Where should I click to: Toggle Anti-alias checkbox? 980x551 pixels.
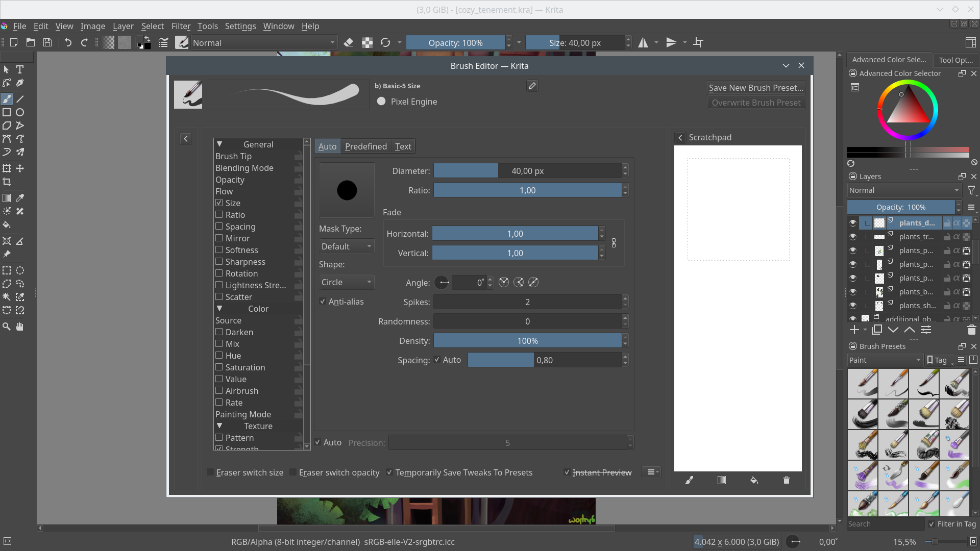(x=323, y=302)
